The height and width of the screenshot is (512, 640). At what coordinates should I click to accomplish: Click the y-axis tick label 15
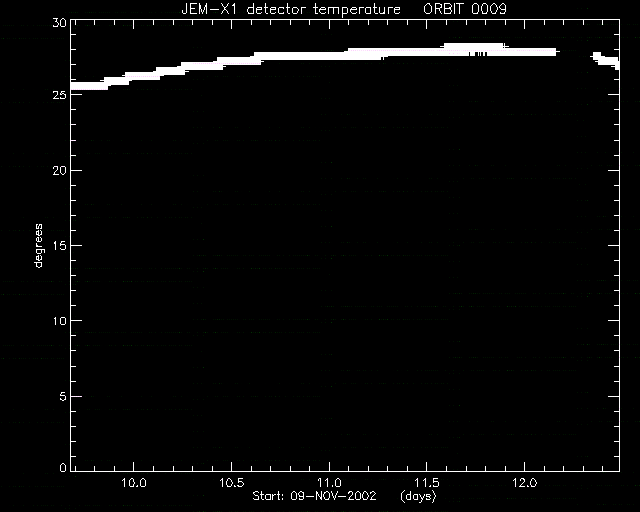pos(60,245)
